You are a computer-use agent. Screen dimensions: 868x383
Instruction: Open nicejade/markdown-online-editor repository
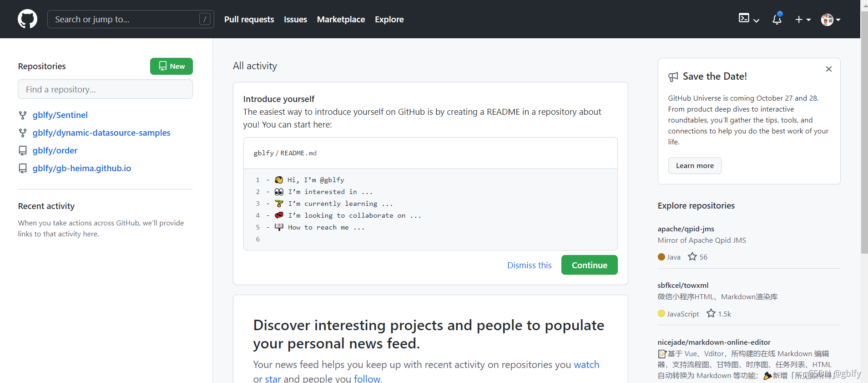714,342
